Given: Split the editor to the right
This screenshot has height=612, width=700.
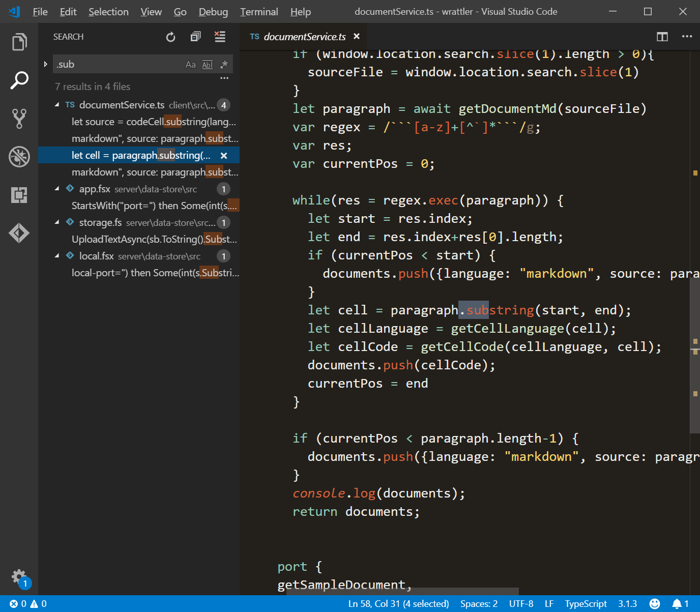Looking at the screenshot, I should tap(662, 37).
